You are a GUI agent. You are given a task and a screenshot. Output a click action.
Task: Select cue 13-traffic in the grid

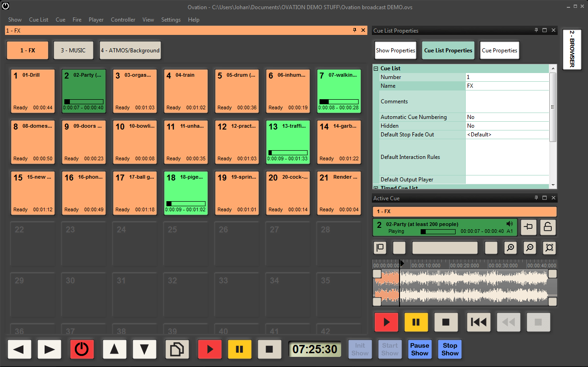click(x=287, y=142)
